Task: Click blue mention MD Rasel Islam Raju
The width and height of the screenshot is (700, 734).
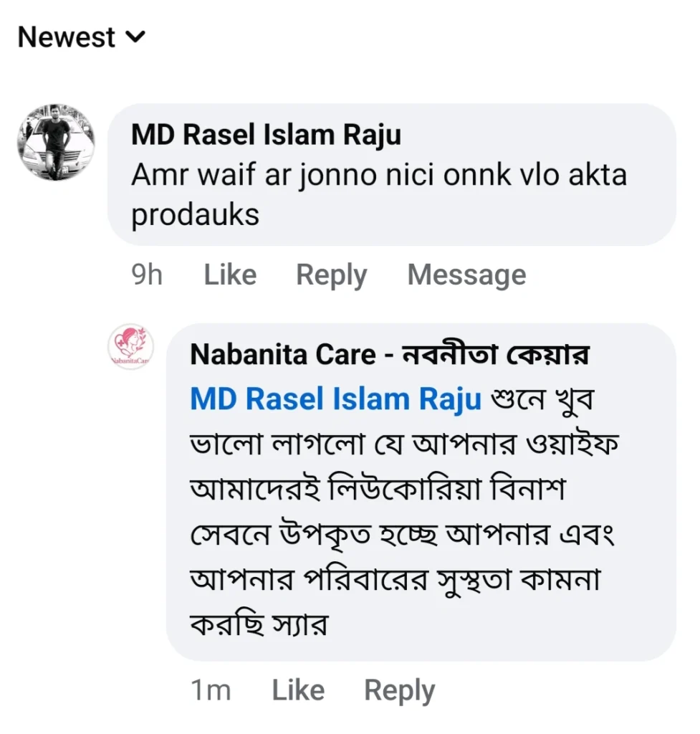Action: coord(335,399)
